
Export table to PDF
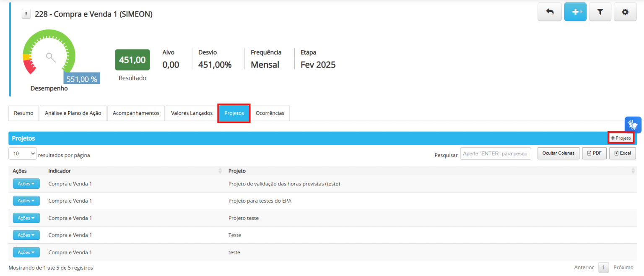594,153
